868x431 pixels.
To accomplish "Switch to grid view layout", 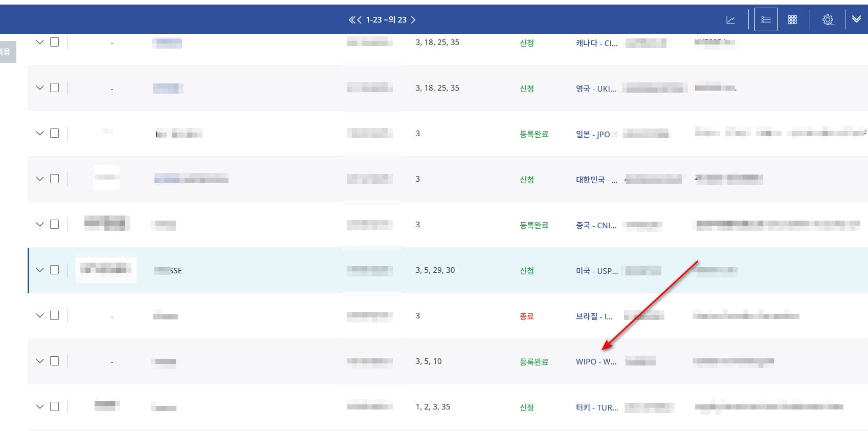I will click(792, 20).
